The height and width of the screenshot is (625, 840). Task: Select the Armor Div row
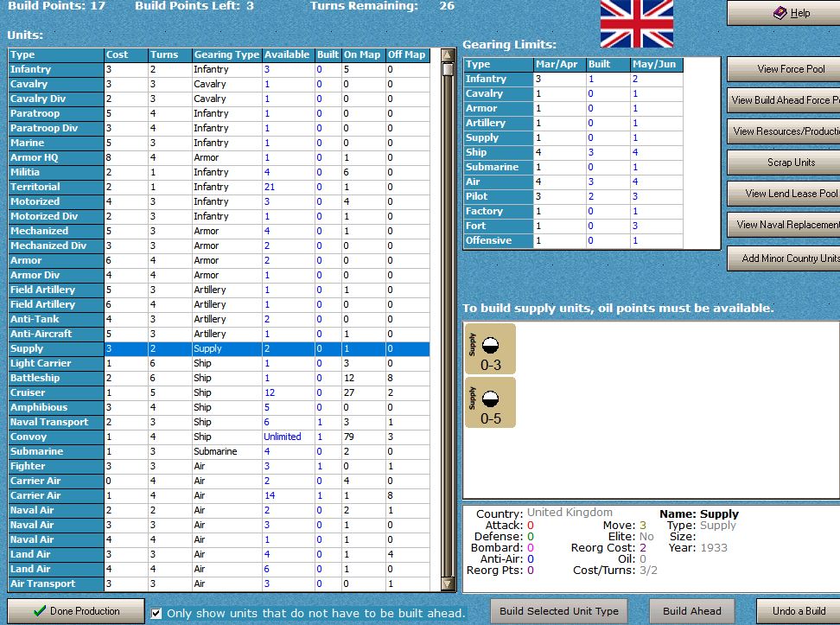pos(219,275)
